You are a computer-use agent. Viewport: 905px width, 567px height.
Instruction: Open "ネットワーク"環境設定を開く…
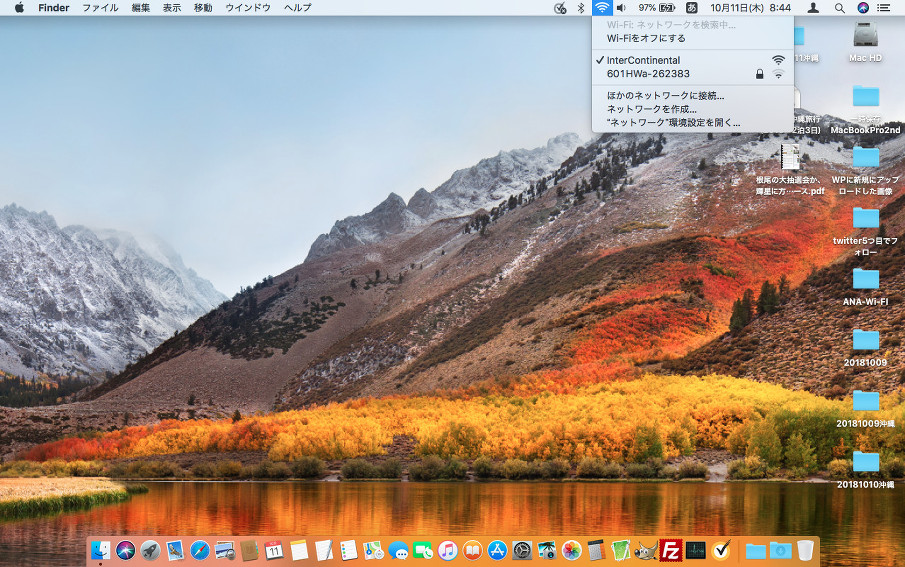point(673,122)
